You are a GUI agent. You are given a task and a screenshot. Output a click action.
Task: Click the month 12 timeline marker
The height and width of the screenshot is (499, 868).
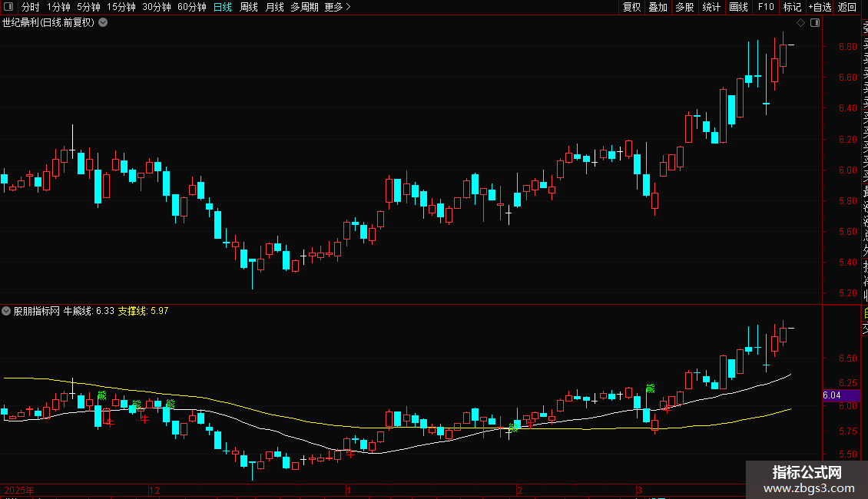(x=154, y=490)
